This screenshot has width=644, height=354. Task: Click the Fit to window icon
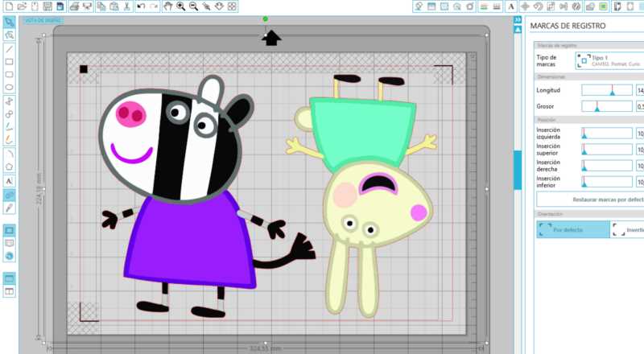pos(232,6)
